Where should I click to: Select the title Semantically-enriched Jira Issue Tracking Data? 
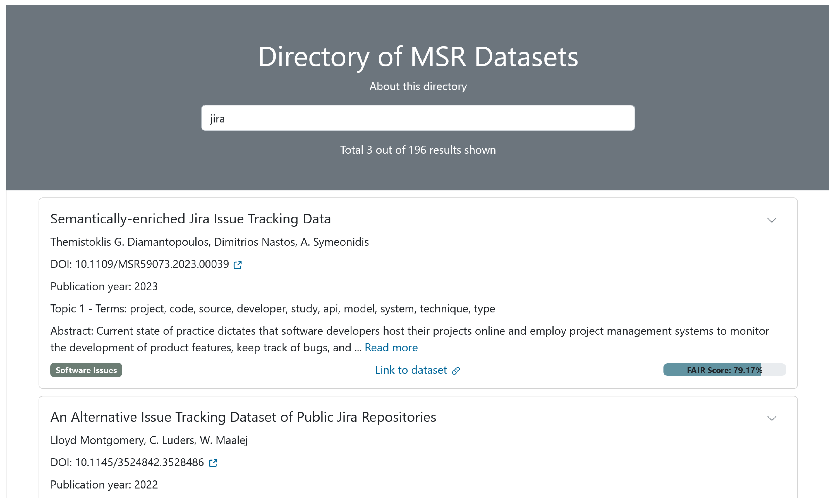(x=190, y=219)
